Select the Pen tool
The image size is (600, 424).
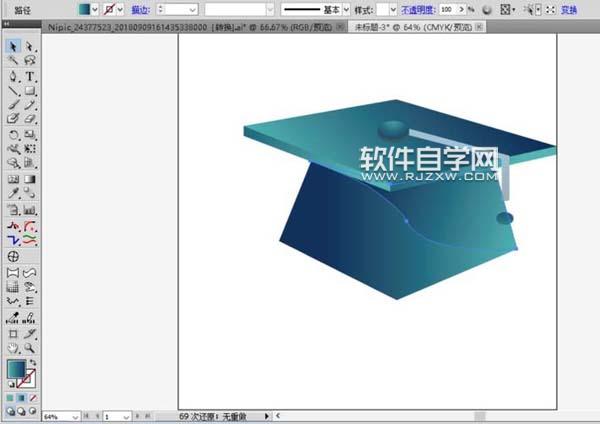coord(13,76)
